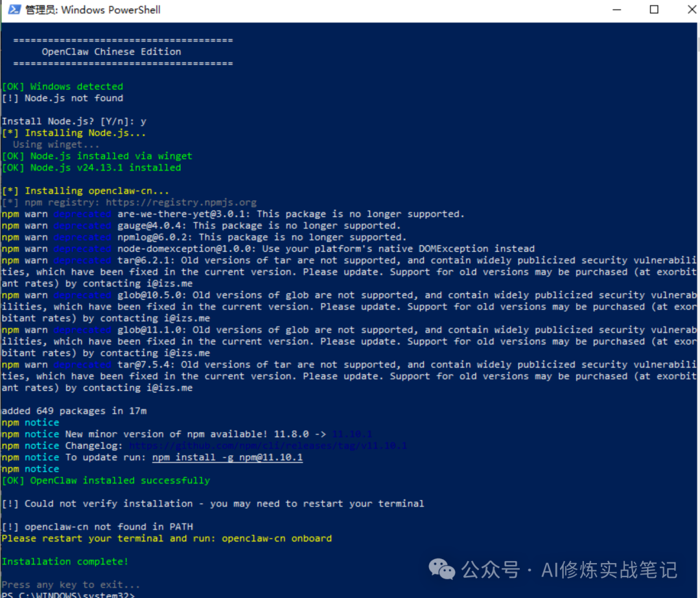Click the 'AI修炼实战笔记' watermark text
This screenshot has width=700, height=598.
click(609, 569)
